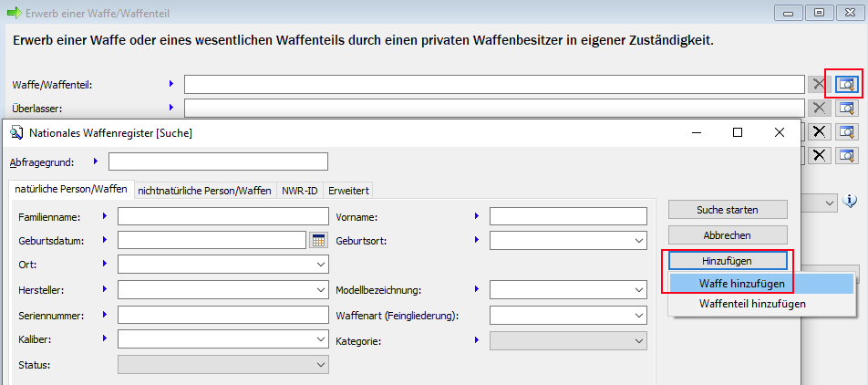Focus the Abfragegrund input field
868x385 pixels.
[x=218, y=161]
